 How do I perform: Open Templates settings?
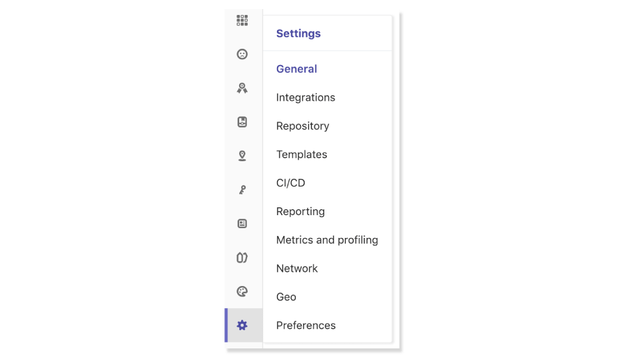[x=302, y=154]
